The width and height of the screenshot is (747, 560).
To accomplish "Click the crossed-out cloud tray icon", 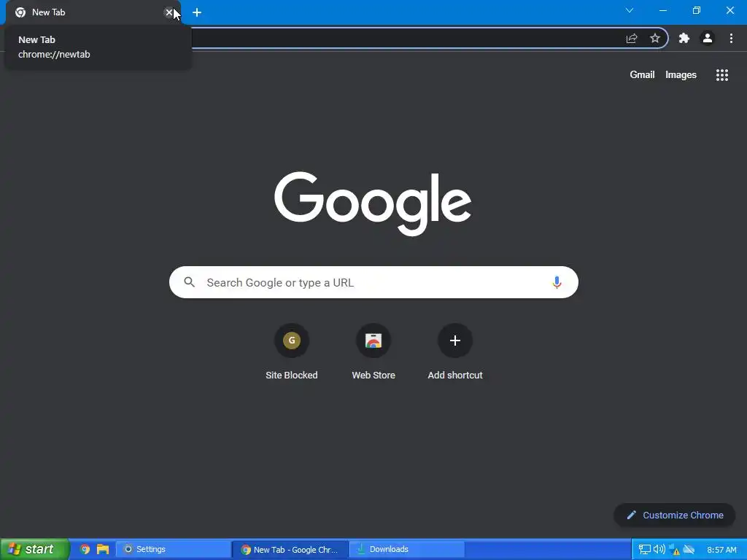I will (689, 550).
